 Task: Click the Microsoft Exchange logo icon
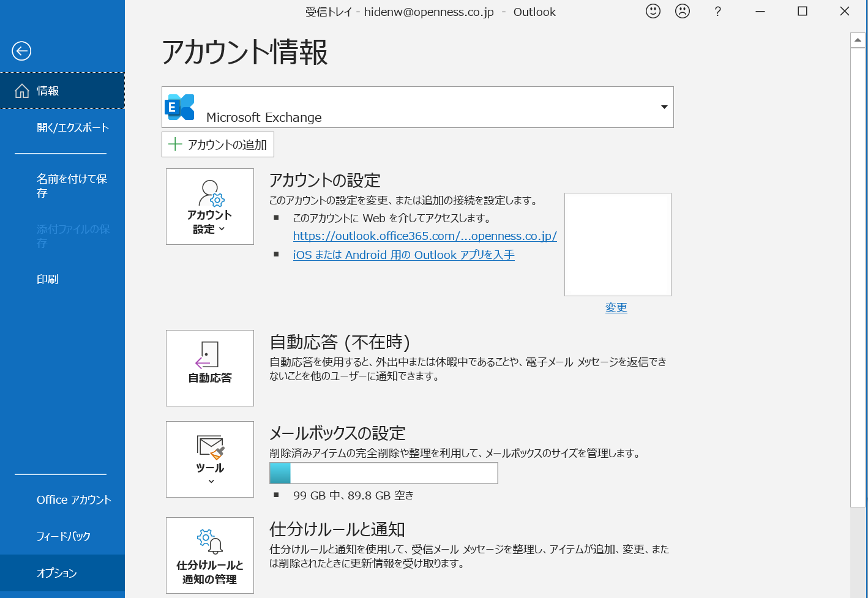point(180,107)
